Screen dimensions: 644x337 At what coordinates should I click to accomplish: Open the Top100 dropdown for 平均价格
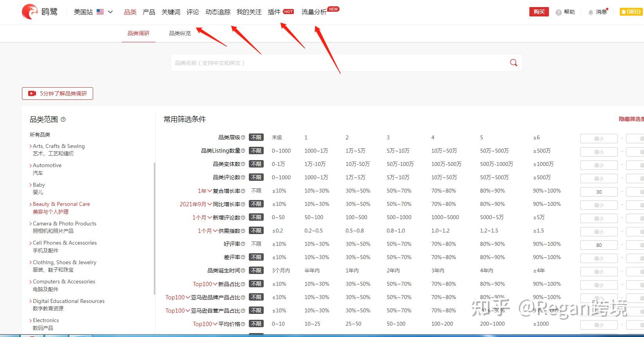pos(205,324)
